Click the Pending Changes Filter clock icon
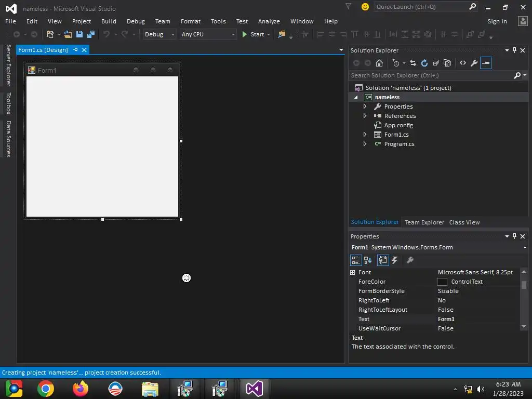 (396, 63)
